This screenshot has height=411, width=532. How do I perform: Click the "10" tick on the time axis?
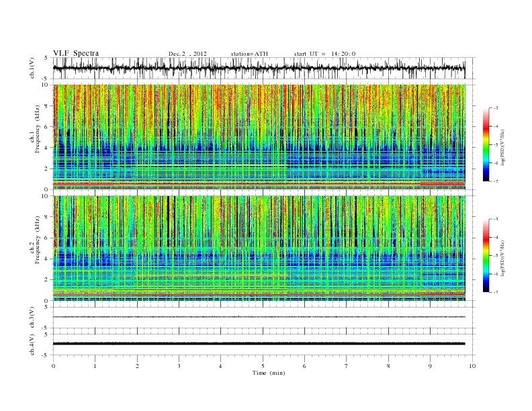[x=472, y=366]
